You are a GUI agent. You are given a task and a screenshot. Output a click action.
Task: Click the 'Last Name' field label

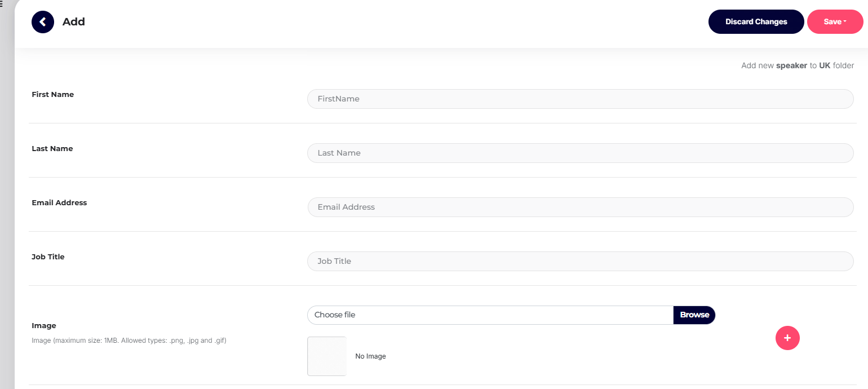click(x=52, y=149)
